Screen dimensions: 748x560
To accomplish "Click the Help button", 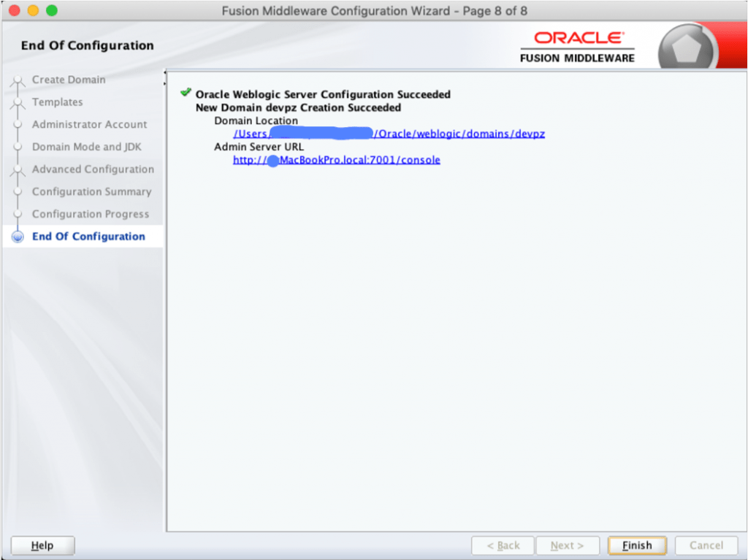I will tap(42, 545).
